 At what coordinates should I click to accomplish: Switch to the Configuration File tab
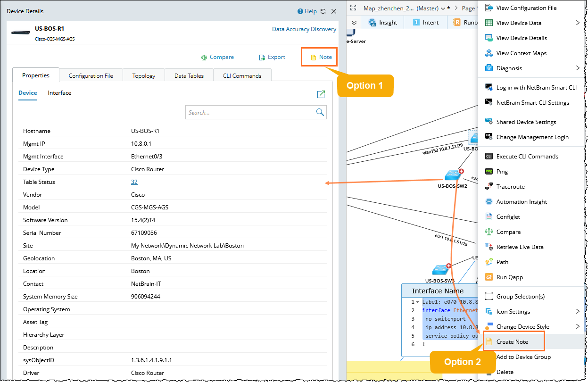(x=91, y=75)
